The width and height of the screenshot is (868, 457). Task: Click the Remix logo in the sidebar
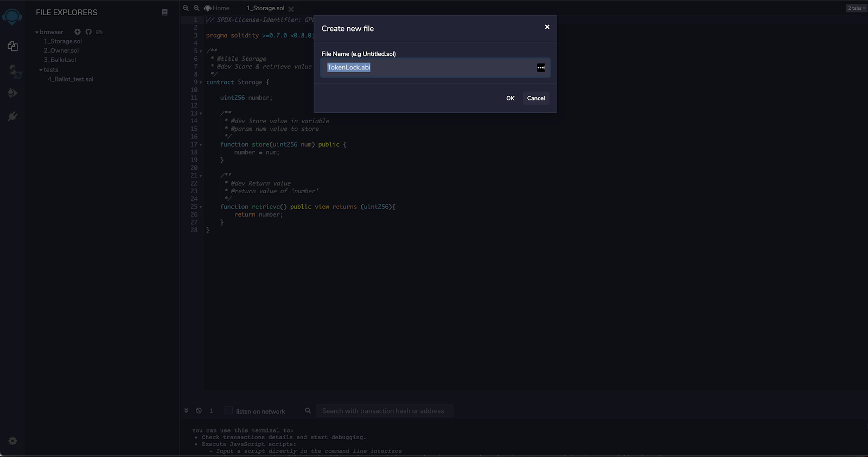tap(12, 16)
